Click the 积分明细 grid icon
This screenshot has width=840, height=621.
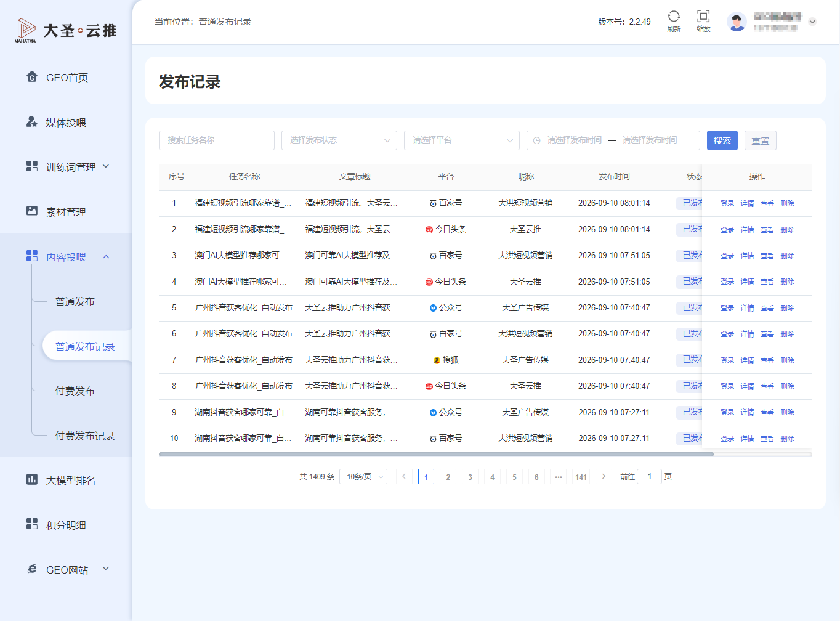pos(32,524)
